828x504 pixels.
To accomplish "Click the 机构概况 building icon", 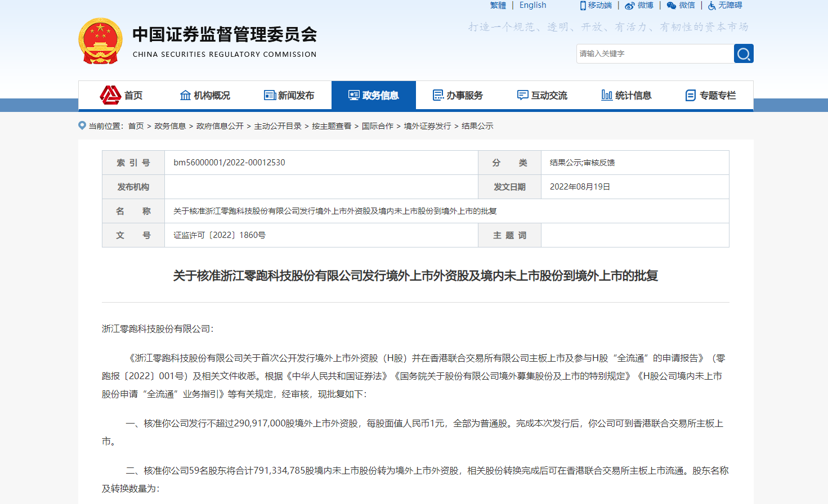I will [x=185, y=95].
